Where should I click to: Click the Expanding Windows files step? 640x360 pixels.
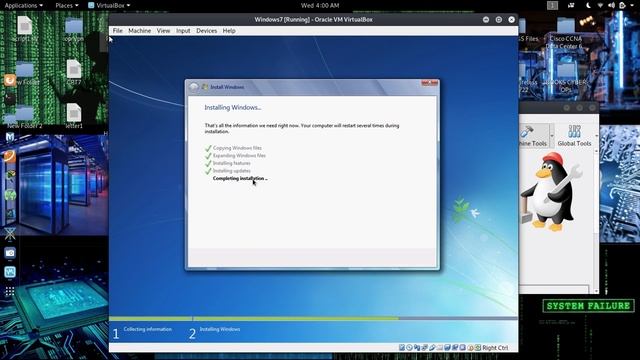[239, 156]
